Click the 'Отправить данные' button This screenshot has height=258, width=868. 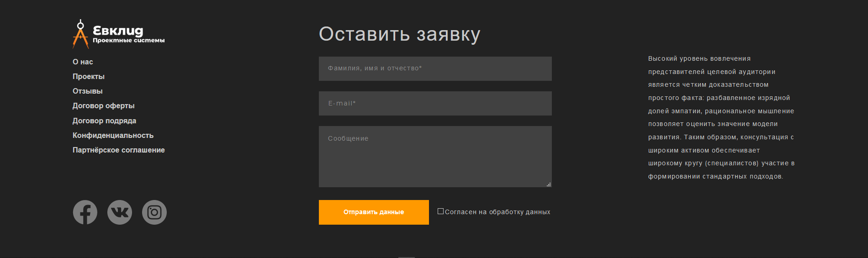tap(374, 212)
